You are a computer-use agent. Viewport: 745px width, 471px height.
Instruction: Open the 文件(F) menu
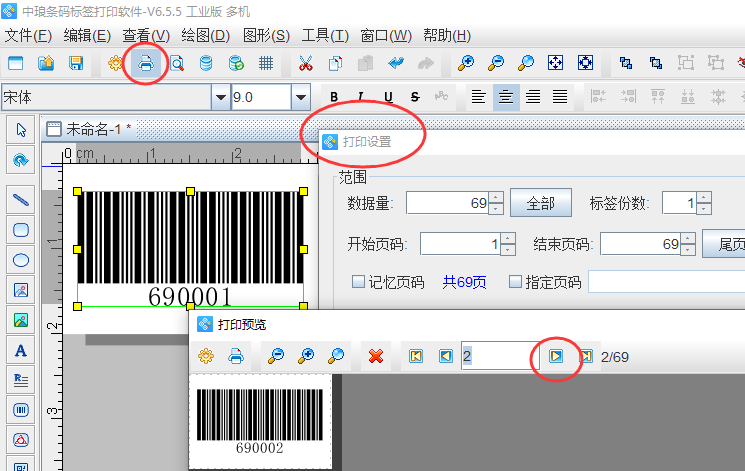[x=28, y=35]
